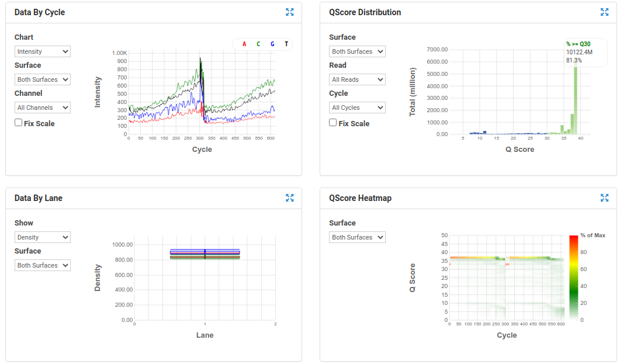
Task: Click the lane 1 density box plot
Action: pos(205,254)
